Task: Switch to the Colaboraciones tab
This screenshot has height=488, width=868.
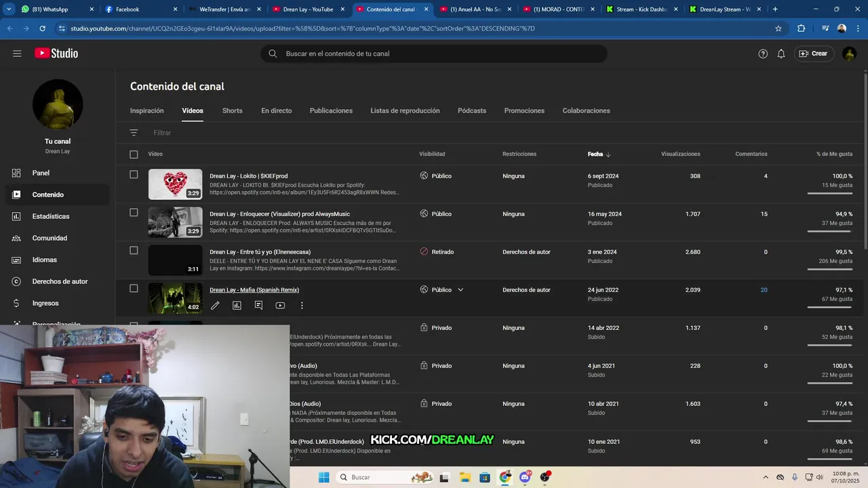Action: pyautogui.click(x=586, y=110)
